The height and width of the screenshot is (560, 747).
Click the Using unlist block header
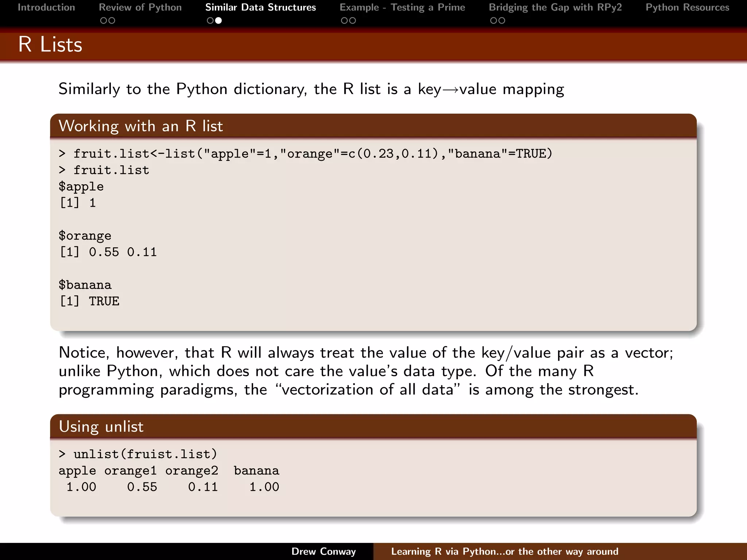101,427
